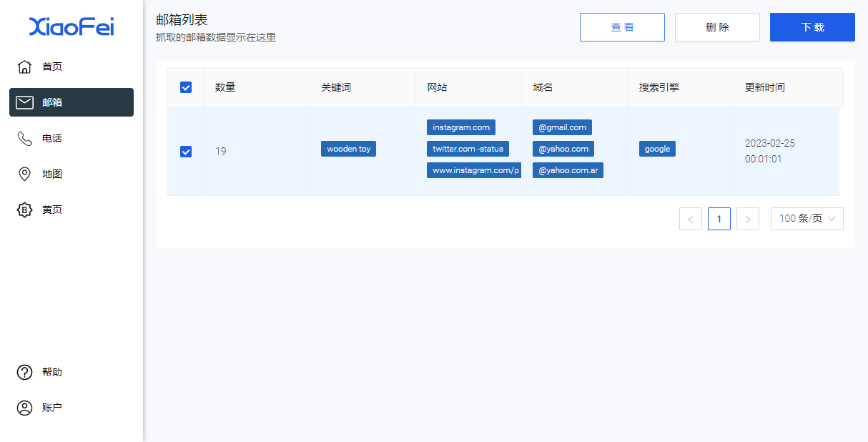Click the wooden toy keyword tag

click(x=349, y=149)
